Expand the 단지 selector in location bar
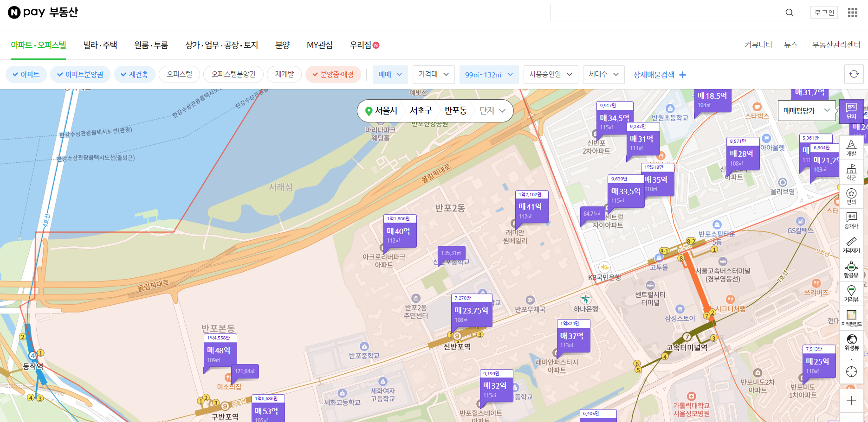This screenshot has height=422, width=868. pyautogui.click(x=492, y=111)
